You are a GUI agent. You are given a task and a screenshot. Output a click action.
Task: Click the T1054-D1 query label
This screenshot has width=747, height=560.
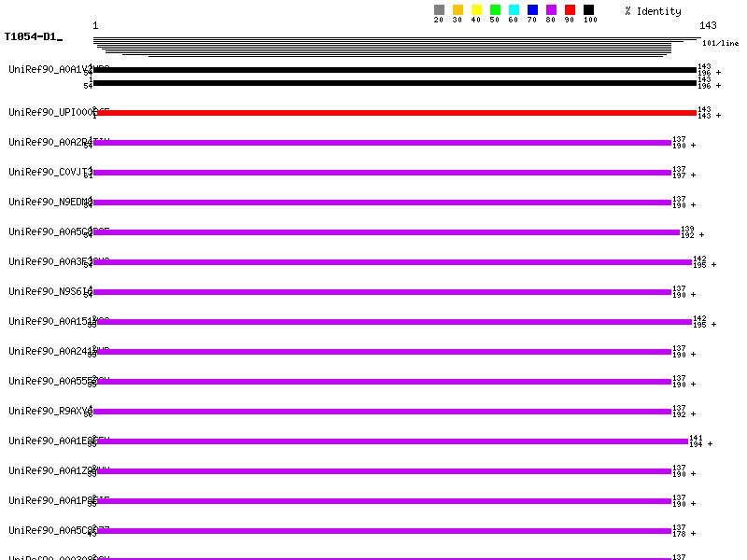pos(32,36)
